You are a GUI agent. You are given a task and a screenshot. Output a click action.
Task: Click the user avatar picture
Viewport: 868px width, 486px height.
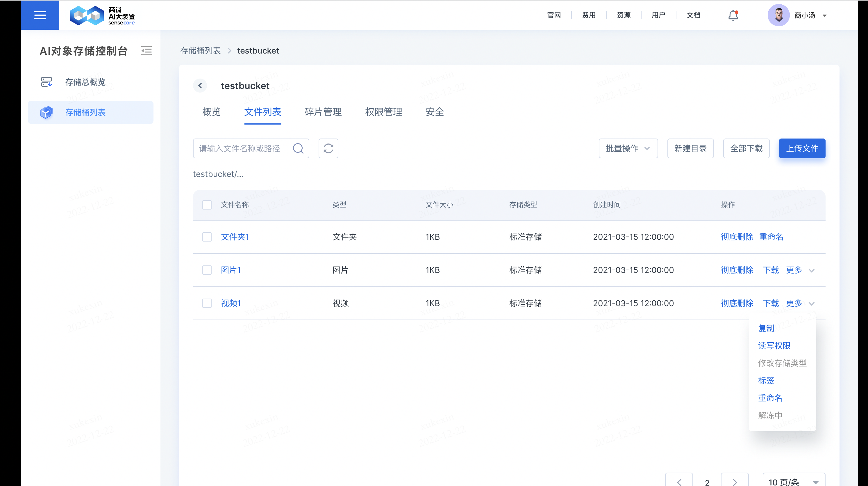(x=778, y=15)
